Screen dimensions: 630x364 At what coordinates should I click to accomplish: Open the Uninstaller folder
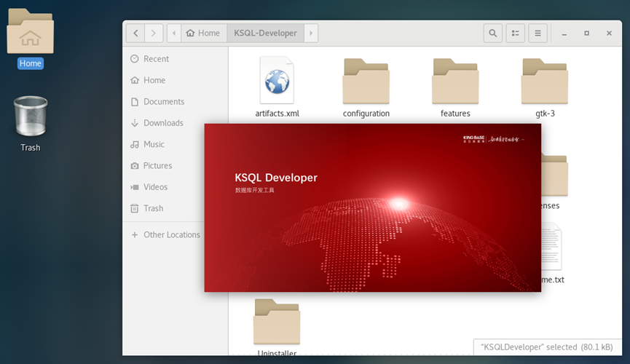(277, 323)
